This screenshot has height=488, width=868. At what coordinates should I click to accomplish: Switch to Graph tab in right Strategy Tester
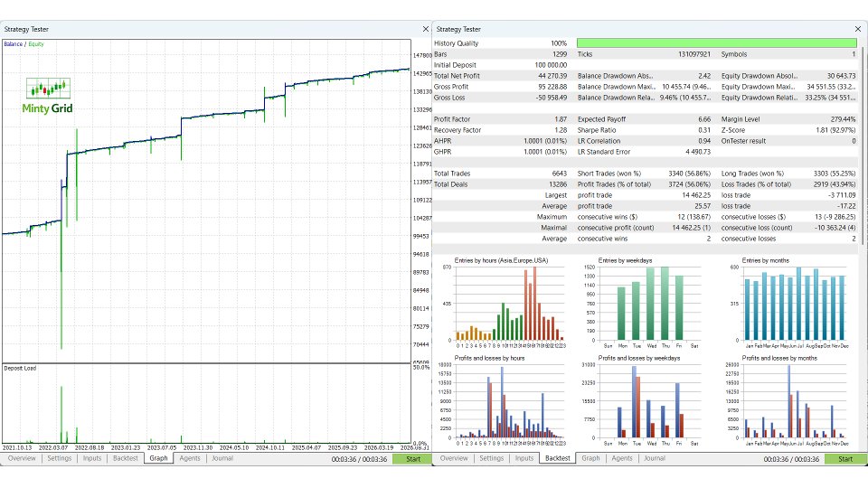(x=590, y=458)
